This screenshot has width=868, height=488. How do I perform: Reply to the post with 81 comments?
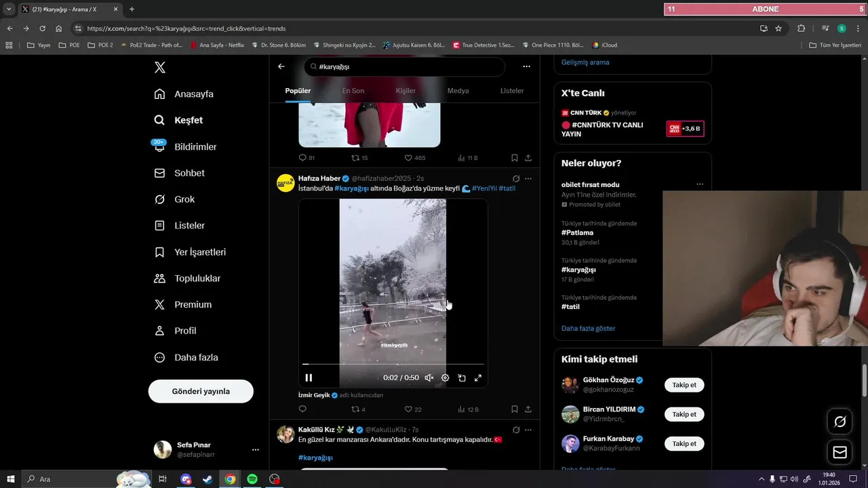click(x=307, y=158)
